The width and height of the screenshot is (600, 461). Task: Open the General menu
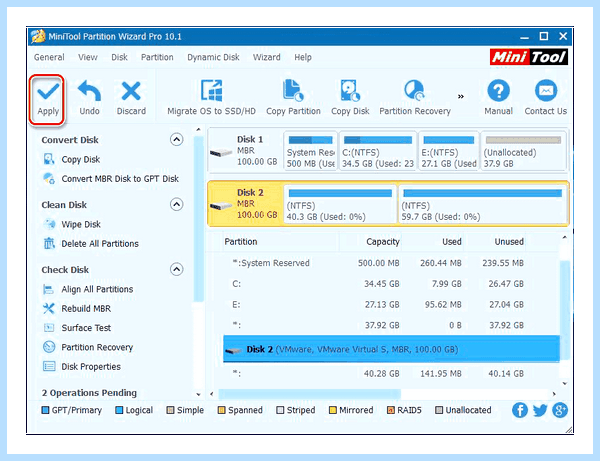pyautogui.click(x=49, y=57)
